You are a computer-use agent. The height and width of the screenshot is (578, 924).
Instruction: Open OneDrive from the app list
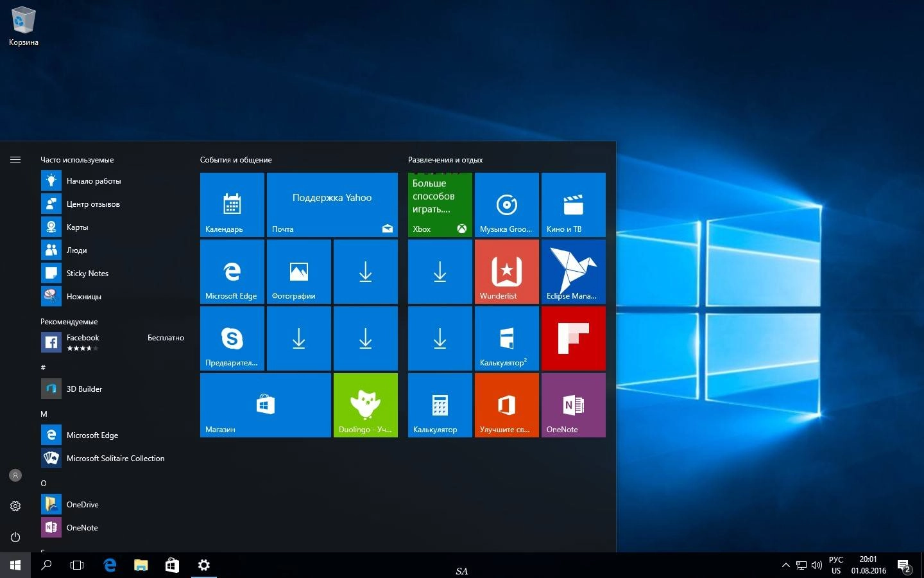pos(113,505)
